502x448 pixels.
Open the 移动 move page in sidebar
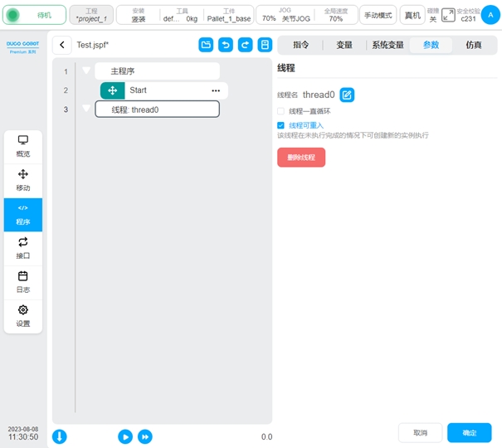click(x=23, y=180)
